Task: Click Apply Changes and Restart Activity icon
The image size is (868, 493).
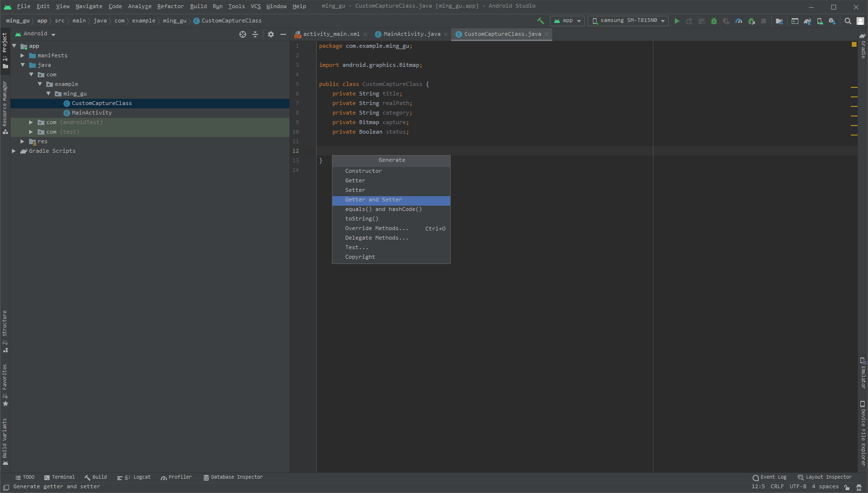Action: click(x=689, y=21)
